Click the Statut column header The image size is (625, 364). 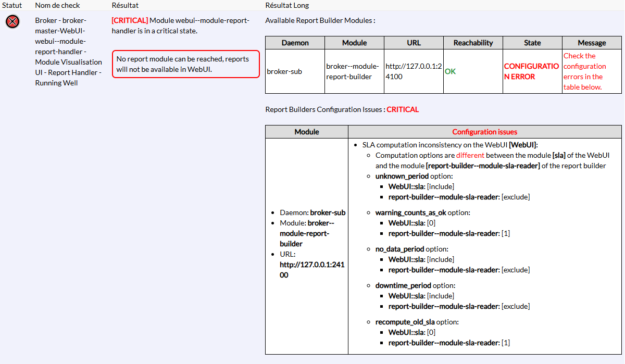[x=12, y=5]
